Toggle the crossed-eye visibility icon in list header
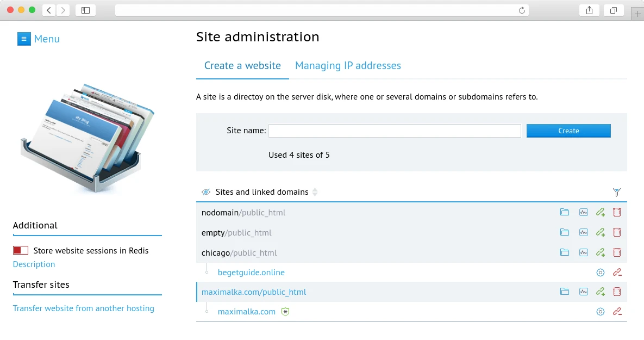 tap(206, 191)
